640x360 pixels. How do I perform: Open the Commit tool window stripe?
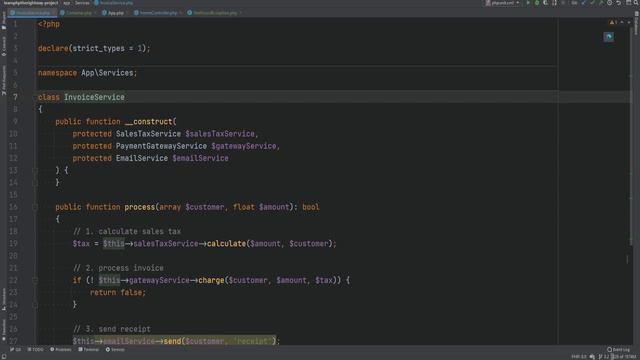click(4, 47)
